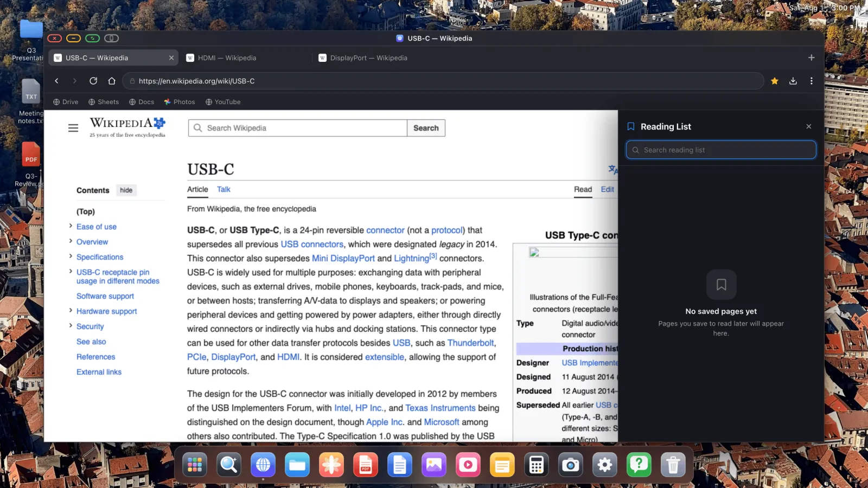Open the Photos bookmark
Viewport: 868px width, 488px height.
click(180, 102)
